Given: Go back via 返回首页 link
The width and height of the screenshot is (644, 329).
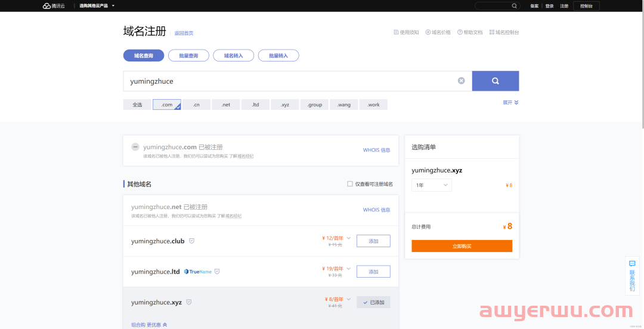Looking at the screenshot, I should [184, 33].
